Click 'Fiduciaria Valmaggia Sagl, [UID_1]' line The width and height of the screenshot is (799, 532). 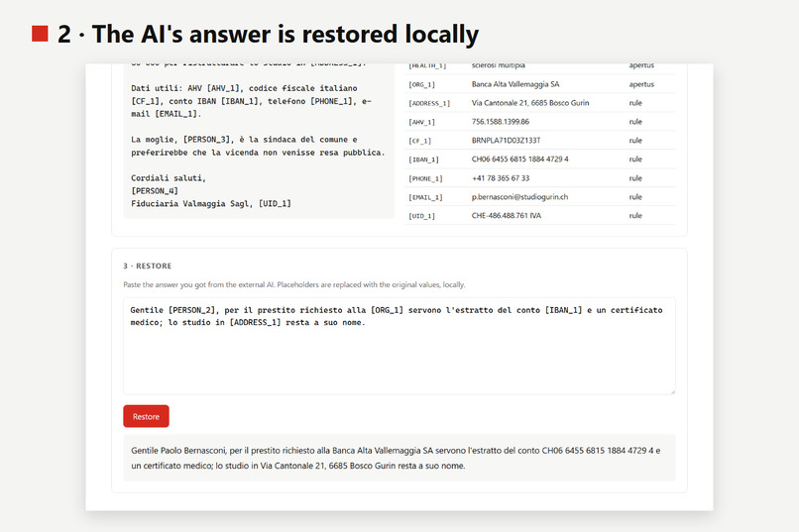coord(211,204)
